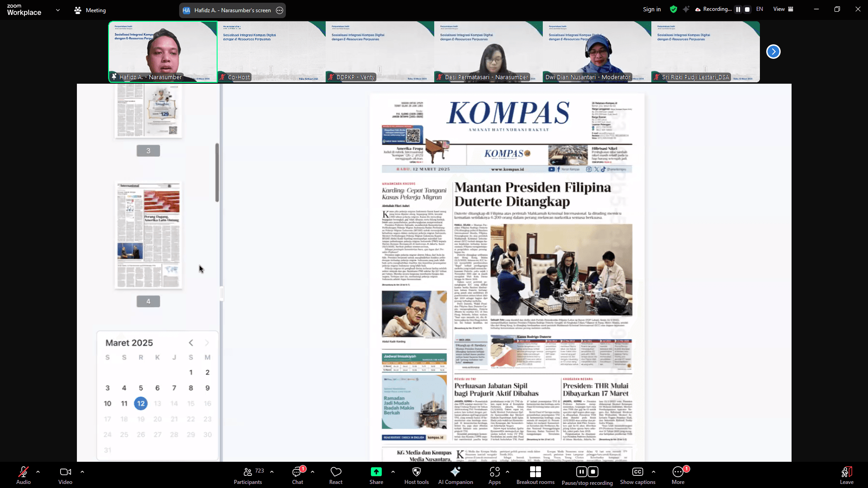868x488 pixels.
Task: Open the More options menu
Action: (678, 475)
